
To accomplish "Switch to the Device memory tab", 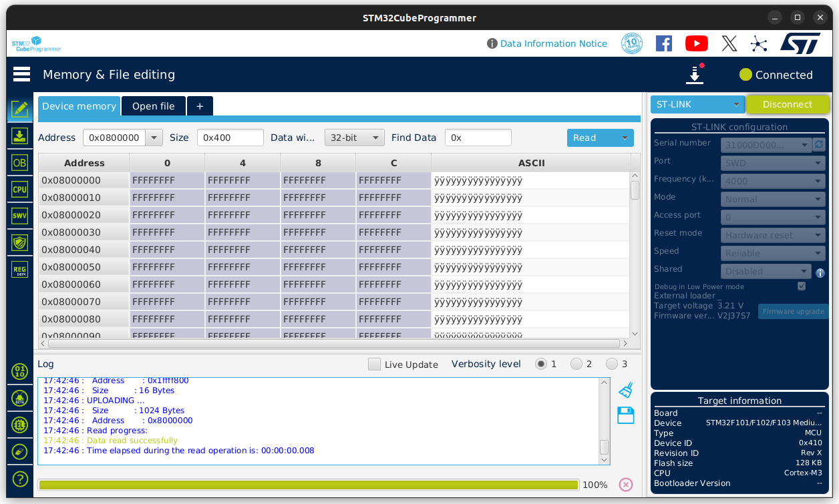I will coord(79,106).
